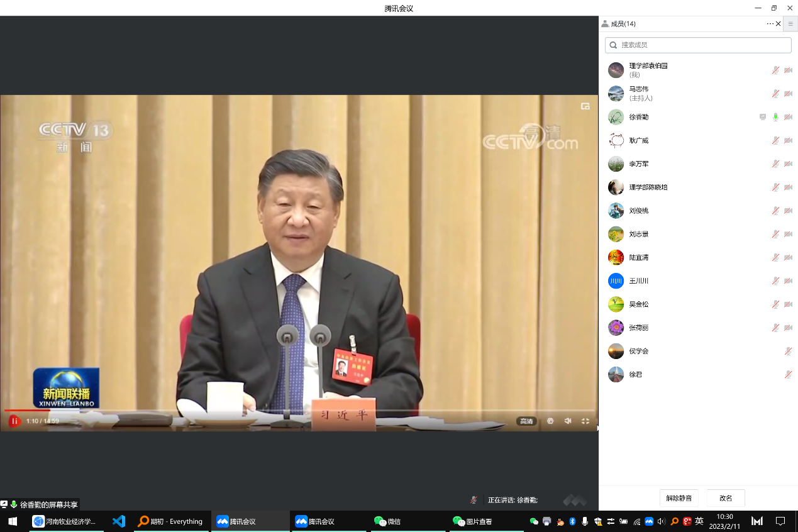Click the 搜索成员 search field
Screen dimensions: 798x532
pyautogui.click(x=698, y=45)
